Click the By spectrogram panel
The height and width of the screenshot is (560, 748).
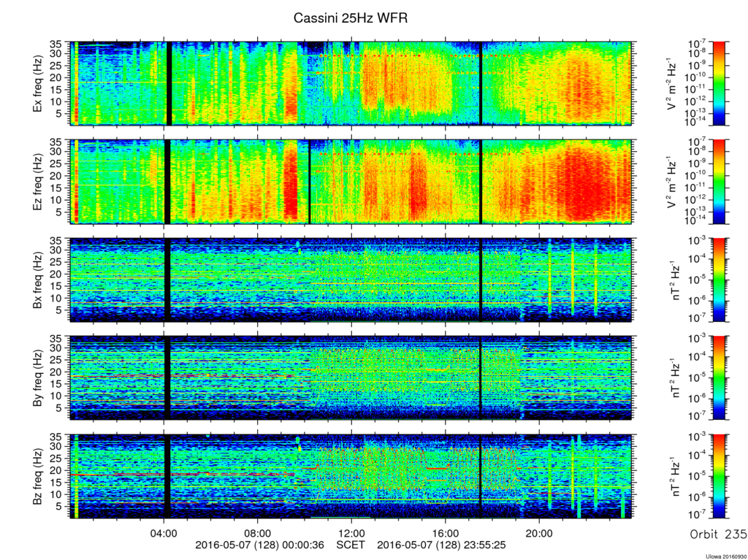351,378
